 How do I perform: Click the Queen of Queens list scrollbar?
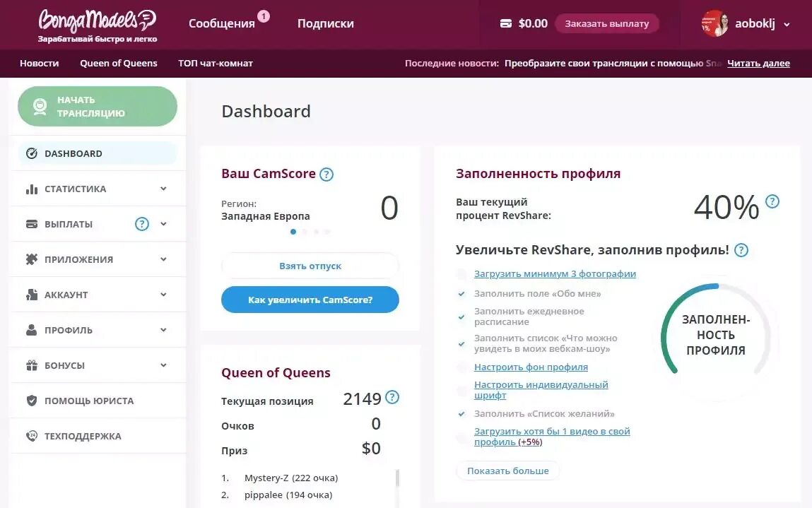[x=397, y=478]
